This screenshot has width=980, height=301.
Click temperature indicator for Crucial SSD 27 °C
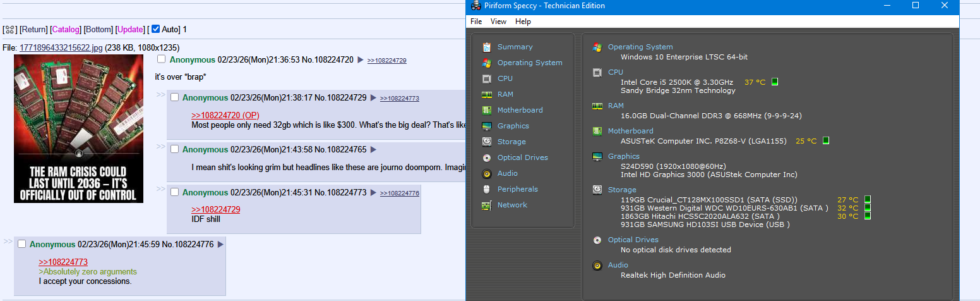click(x=867, y=200)
